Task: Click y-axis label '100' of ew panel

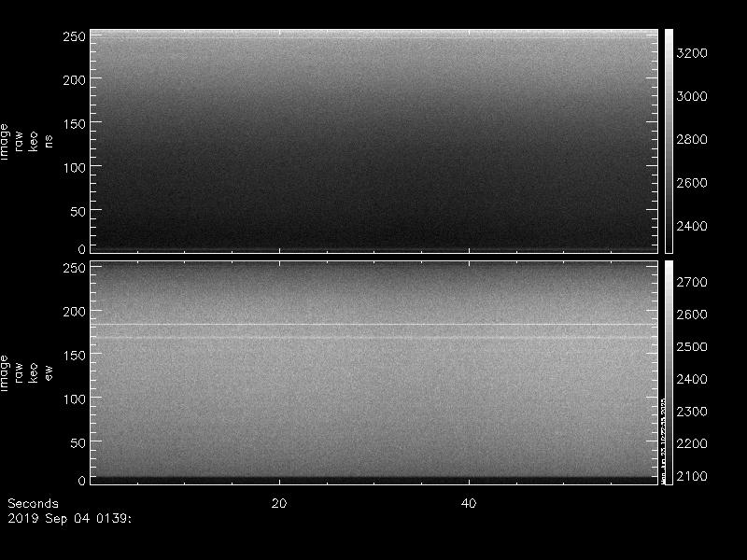Action: (75, 399)
